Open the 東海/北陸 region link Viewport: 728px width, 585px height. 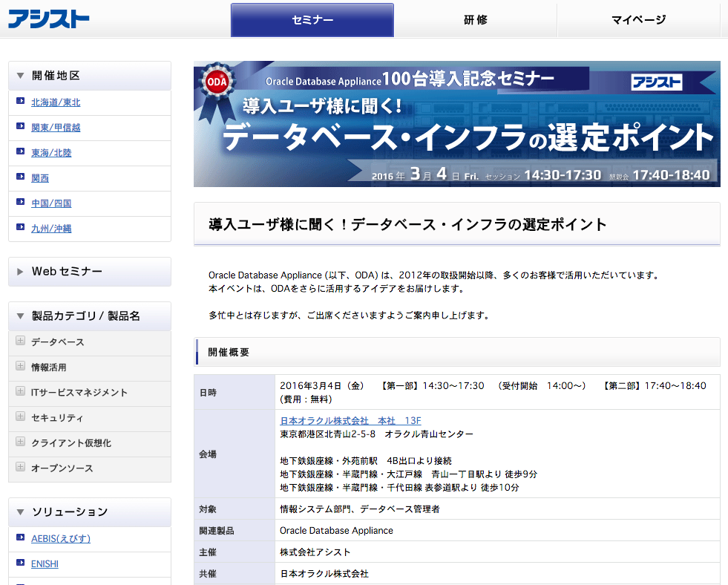[x=51, y=153]
